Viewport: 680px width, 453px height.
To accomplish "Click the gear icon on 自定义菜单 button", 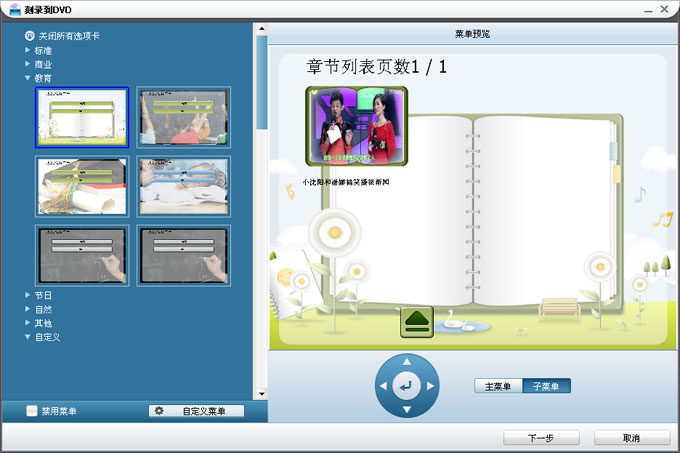I will (159, 411).
